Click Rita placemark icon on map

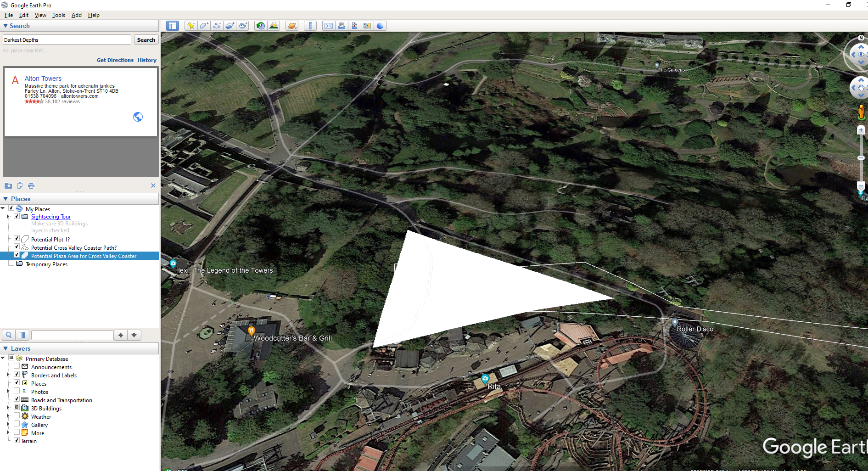click(x=485, y=379)
